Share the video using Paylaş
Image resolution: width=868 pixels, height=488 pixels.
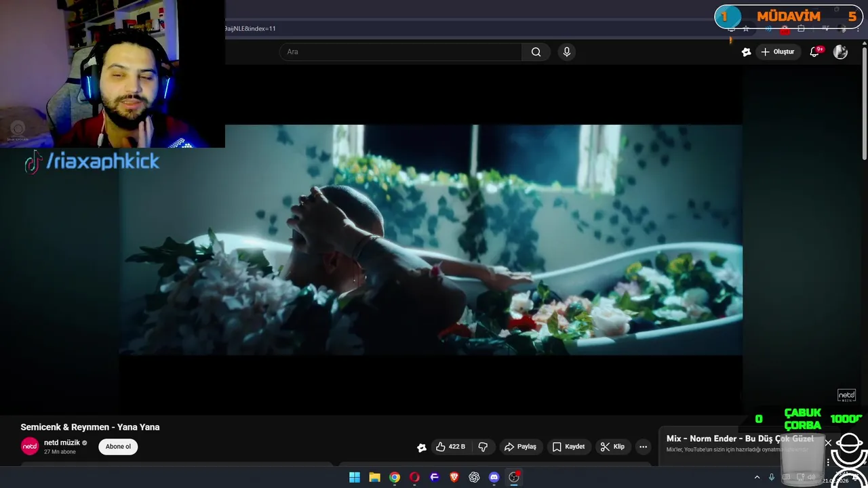point(520,447)
